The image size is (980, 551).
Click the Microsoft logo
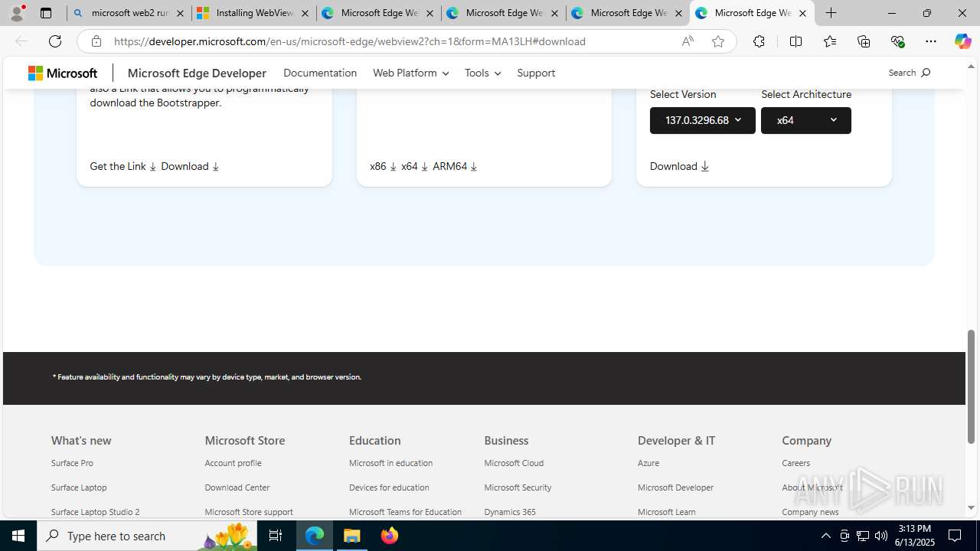point(63,73)
